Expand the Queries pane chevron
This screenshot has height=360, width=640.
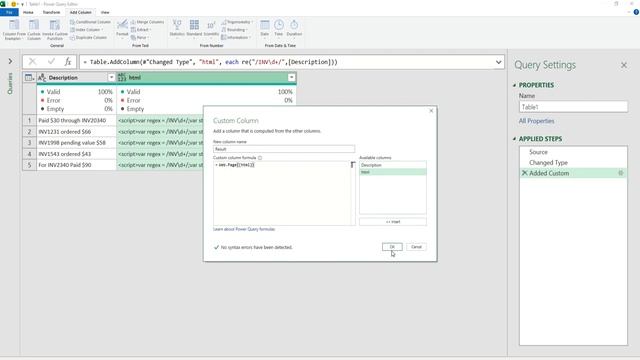pos(10,61)
